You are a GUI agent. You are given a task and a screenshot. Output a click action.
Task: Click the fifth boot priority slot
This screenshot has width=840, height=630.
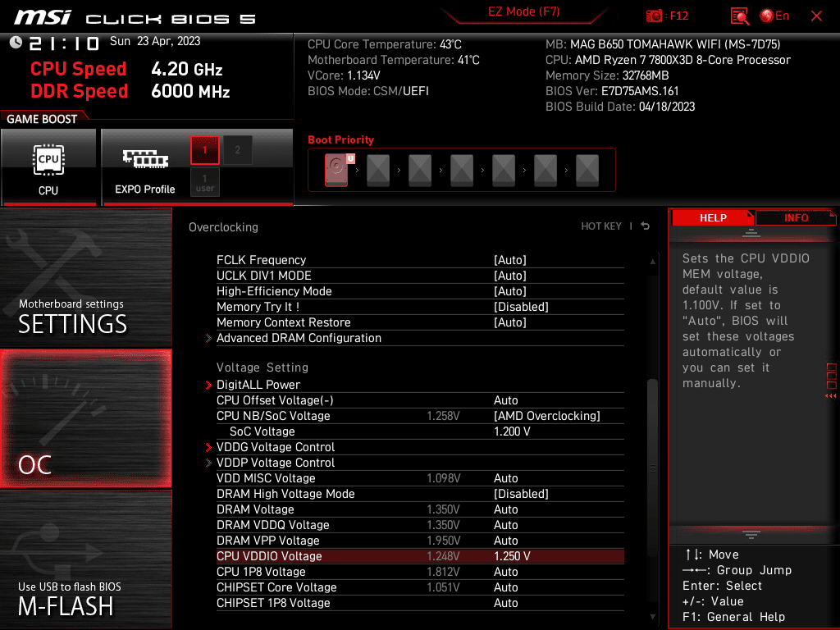tap(504, 170)
